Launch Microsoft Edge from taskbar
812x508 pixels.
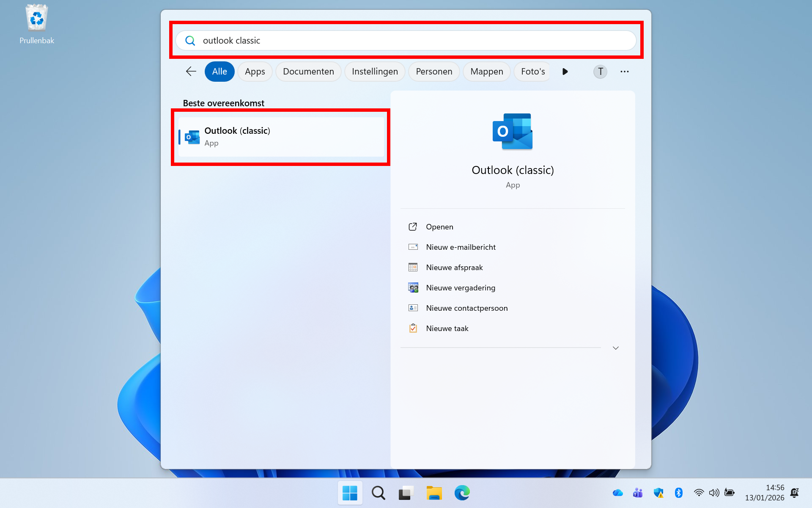pos(462,493)
